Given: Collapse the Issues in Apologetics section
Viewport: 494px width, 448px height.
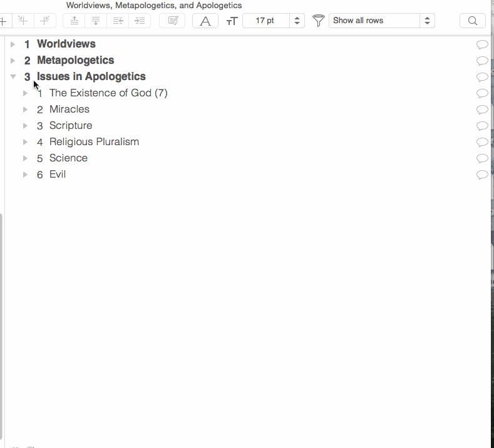Looking at the screenshot, I should click(13, 77).
